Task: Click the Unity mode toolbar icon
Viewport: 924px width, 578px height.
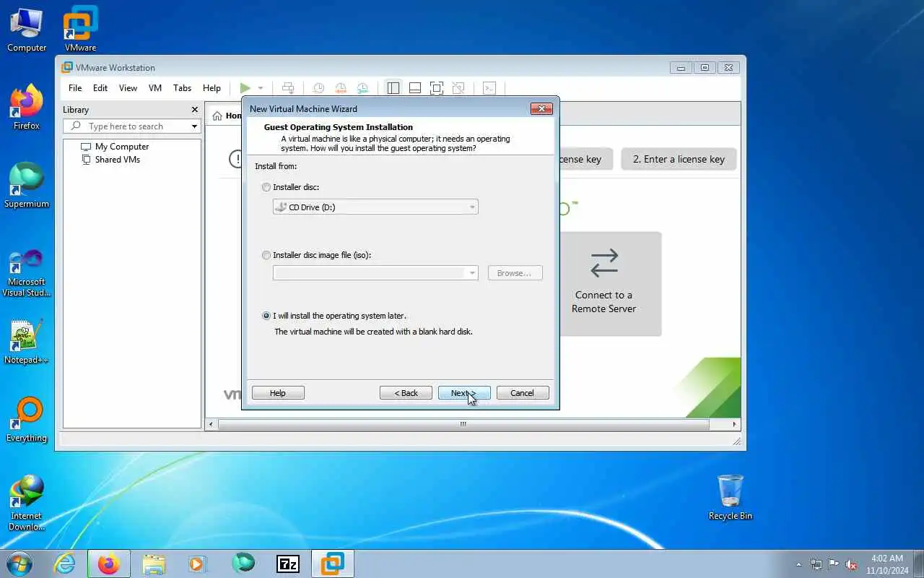Action: [458, 88]
